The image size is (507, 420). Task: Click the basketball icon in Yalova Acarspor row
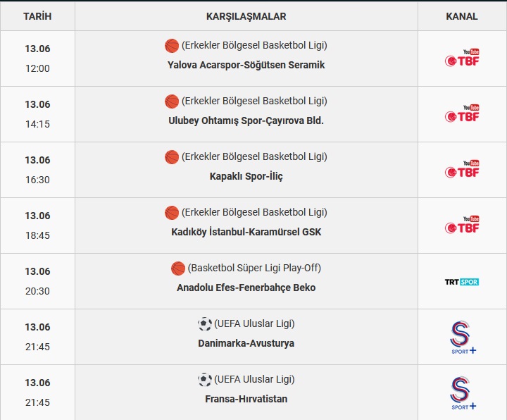(172, 46)
